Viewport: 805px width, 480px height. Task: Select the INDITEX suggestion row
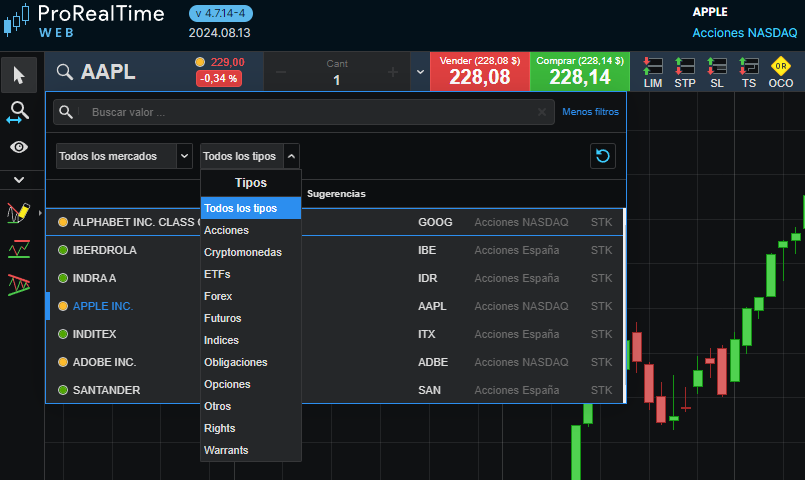coord(335,334)
